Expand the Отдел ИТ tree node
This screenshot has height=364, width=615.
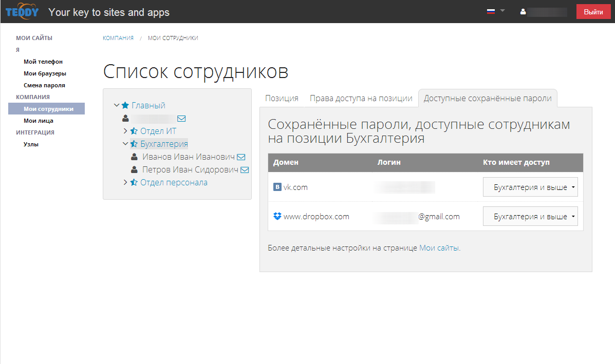point(125,131)
